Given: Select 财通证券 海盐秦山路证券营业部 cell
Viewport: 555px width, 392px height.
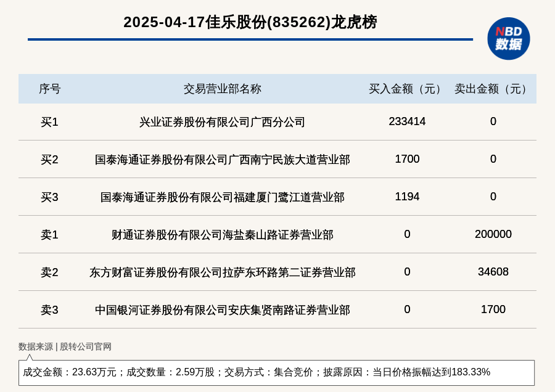Looking at the screenshot, I should 222,234.
